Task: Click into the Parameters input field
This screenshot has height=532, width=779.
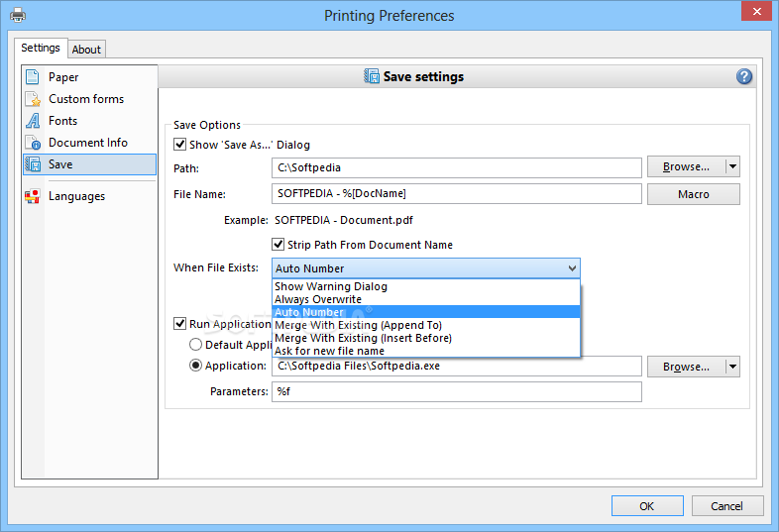Action: coord(457,392)
